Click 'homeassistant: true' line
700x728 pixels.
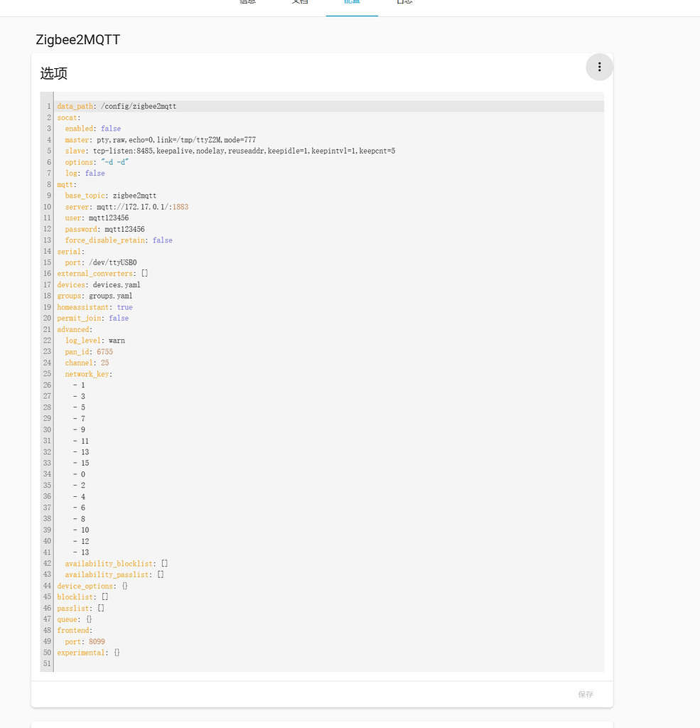pyautogui.click(x=95, y=307)
